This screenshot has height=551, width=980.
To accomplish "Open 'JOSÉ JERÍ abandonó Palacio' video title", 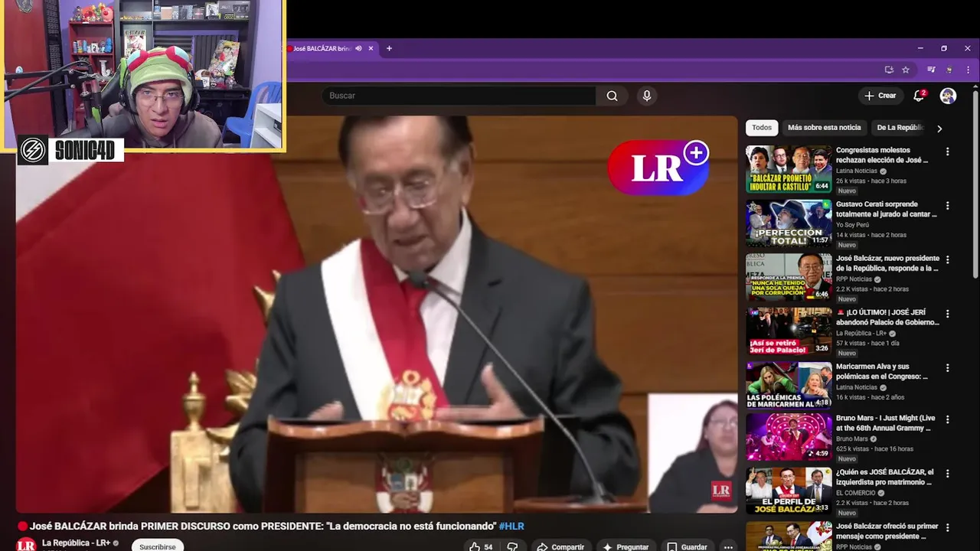I will pos(887,318).
